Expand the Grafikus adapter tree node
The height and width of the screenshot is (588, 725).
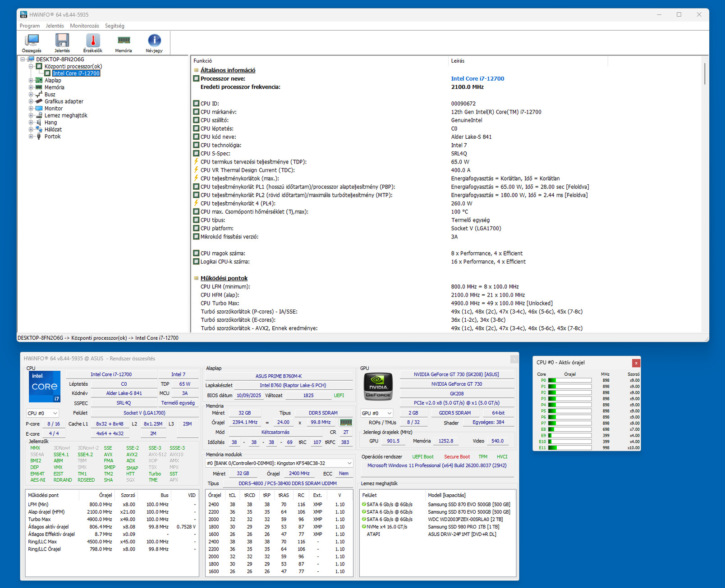[31, 101]
